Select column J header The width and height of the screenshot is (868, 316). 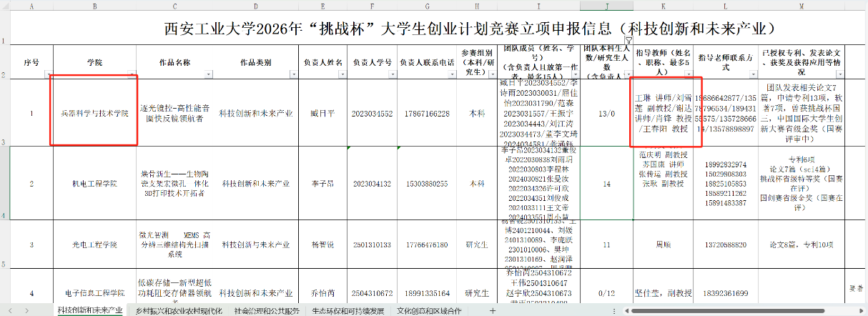pyautogui.click(x=606, y=5)
